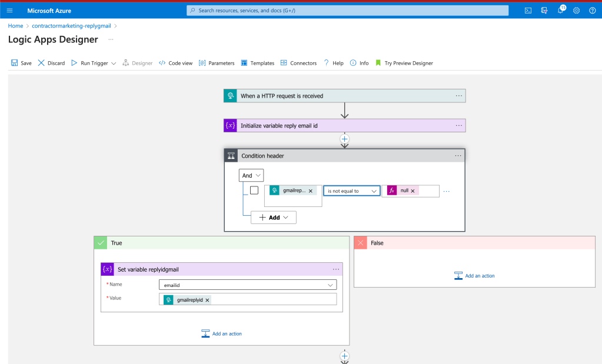Screen dimensions: 602x364
Task: Open ellipsis menu on Set variable replyidgmail
Action: point(336,269)
